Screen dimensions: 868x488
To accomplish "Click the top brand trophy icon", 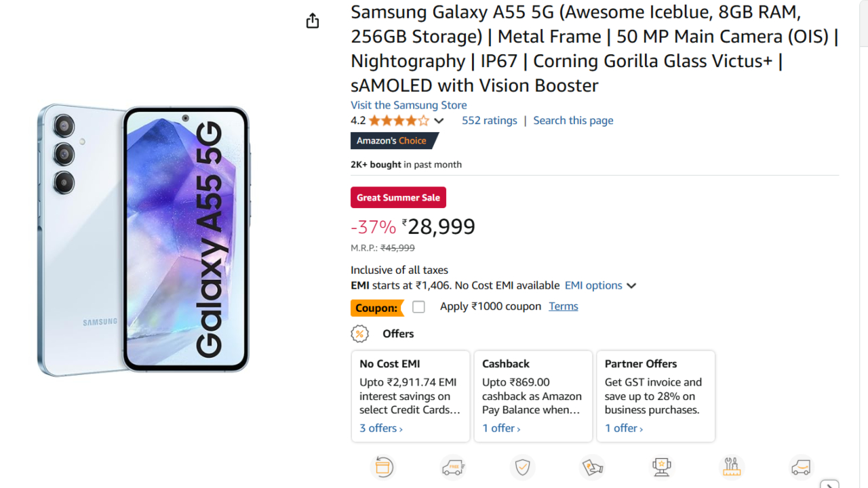I will pyautogui.click(x=661, y=467).
